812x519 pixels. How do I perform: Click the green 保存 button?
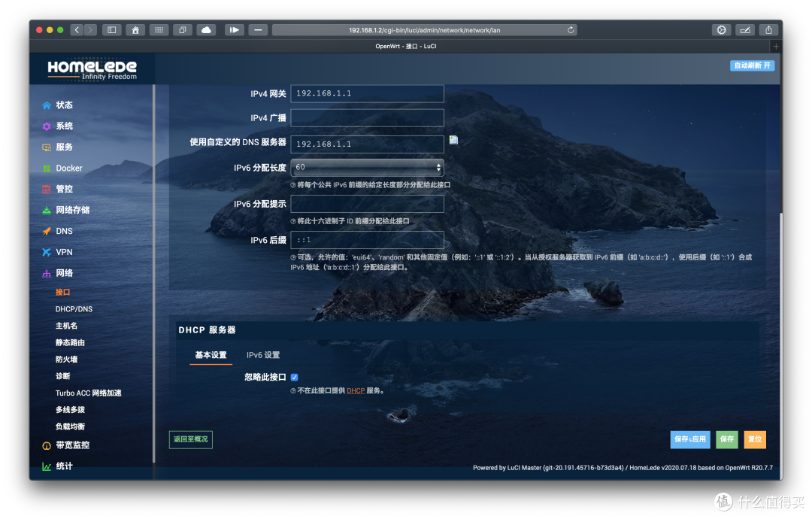pyautogui.click(x=727, y=440)
